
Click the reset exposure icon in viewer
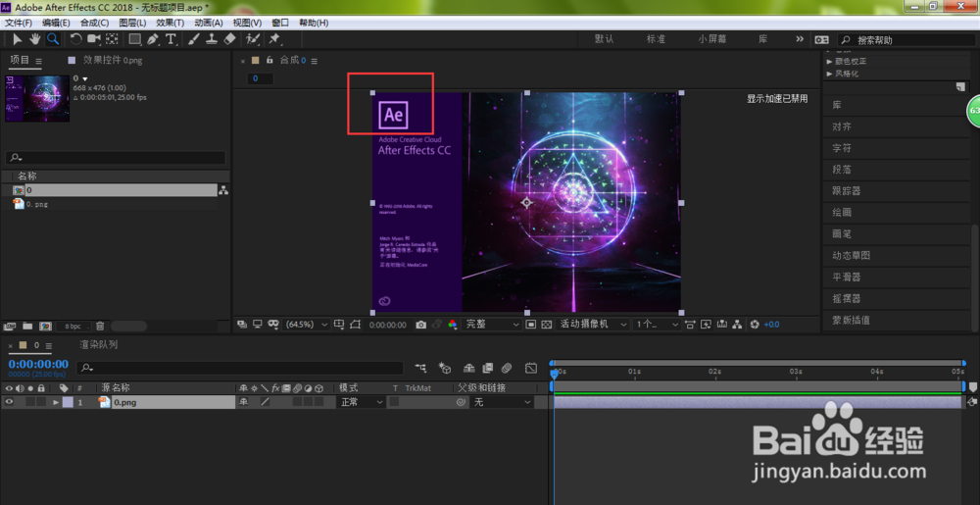(x=755, y=325)
